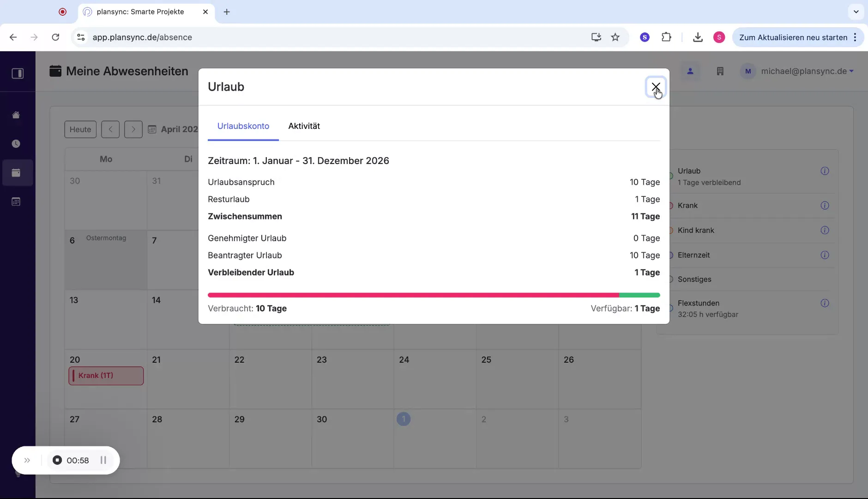The image size is (868, 499).
Task: Open the purple S extension icon
Action: point(645,37)
